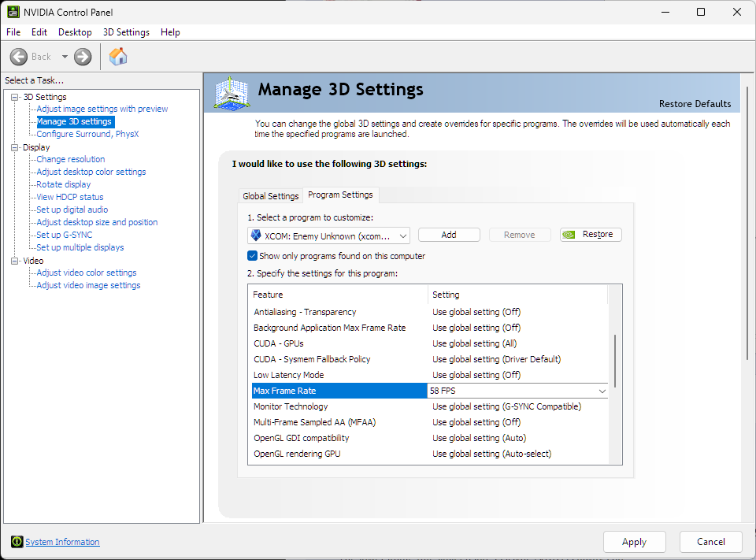This screenshot has width=756, height=560.
Task: Click the Apply button
Action: (635, 542)
